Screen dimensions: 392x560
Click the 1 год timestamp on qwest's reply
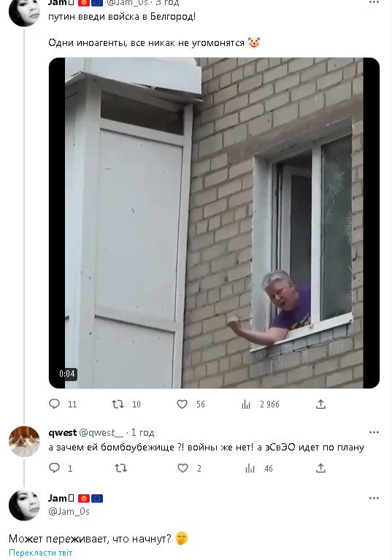(x=142, y=433)
